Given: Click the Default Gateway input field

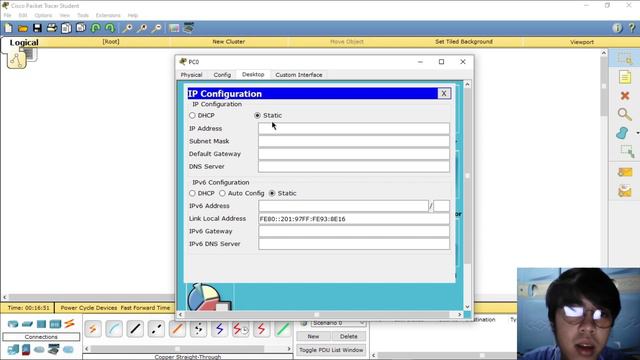Looking at the screenshot, I should point(354,154).
